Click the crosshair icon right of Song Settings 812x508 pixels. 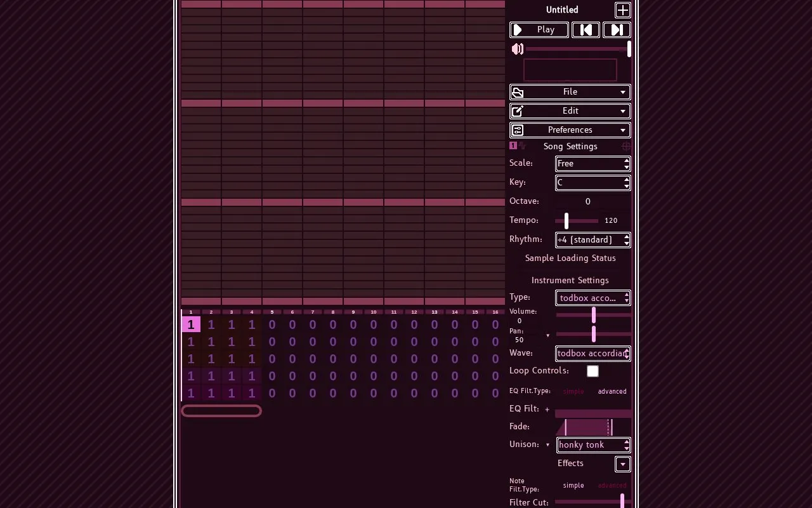[626, 146]
